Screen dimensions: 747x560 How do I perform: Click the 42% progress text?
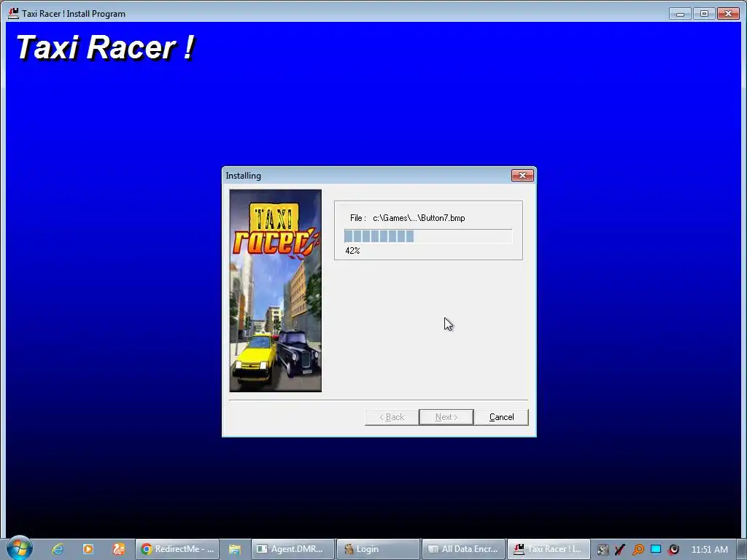pyautogui.click(x=352, y=251)
